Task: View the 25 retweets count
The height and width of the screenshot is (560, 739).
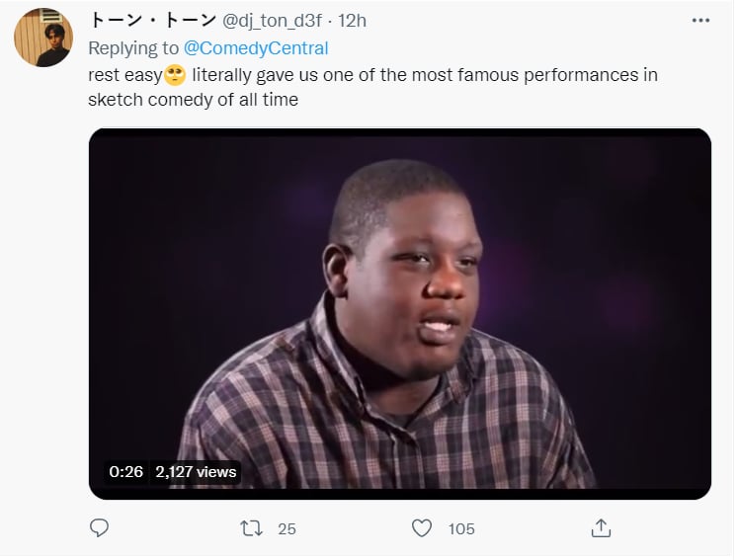Action: point(287,529)
